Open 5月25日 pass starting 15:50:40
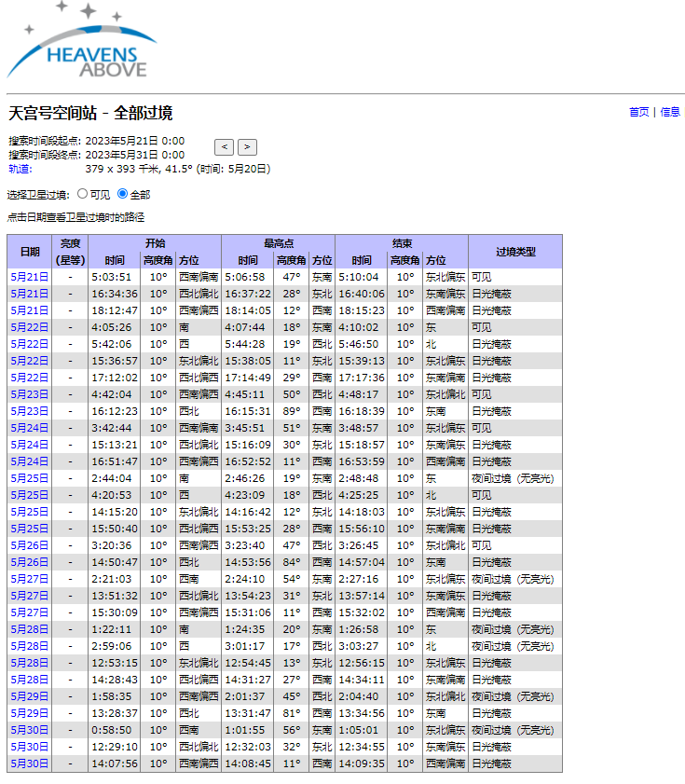Viewport: 685px width, 784px height. [30, 529]
